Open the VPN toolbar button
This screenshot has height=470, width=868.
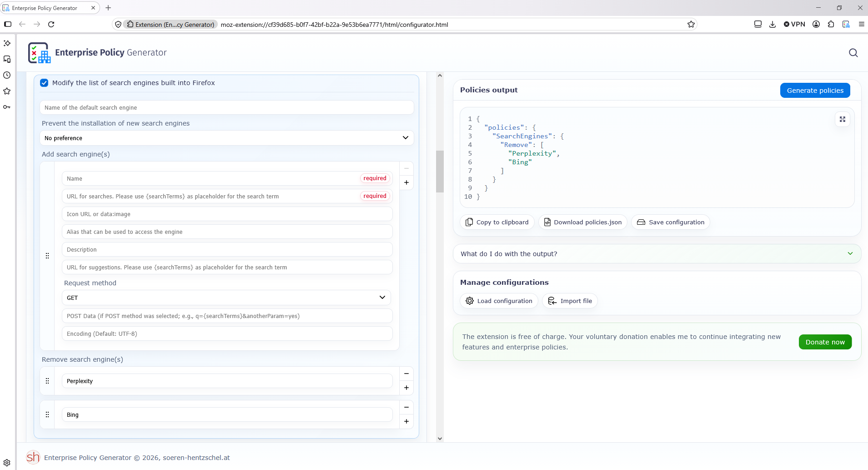point(794,24)
